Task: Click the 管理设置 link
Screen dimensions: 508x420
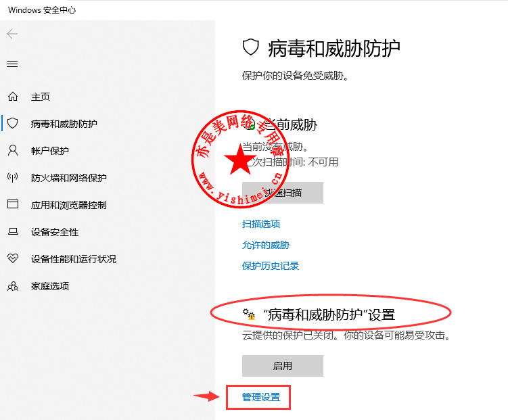Action: click(261, 397)
